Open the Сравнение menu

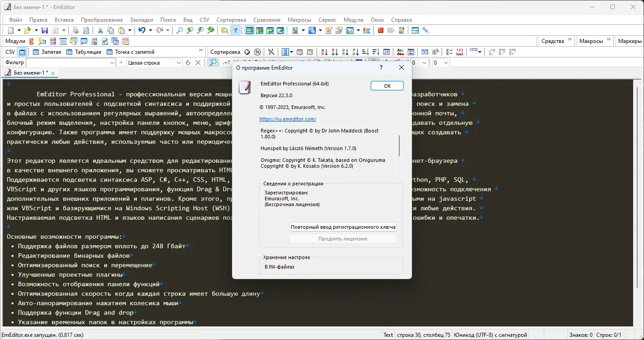click(266, 20)
